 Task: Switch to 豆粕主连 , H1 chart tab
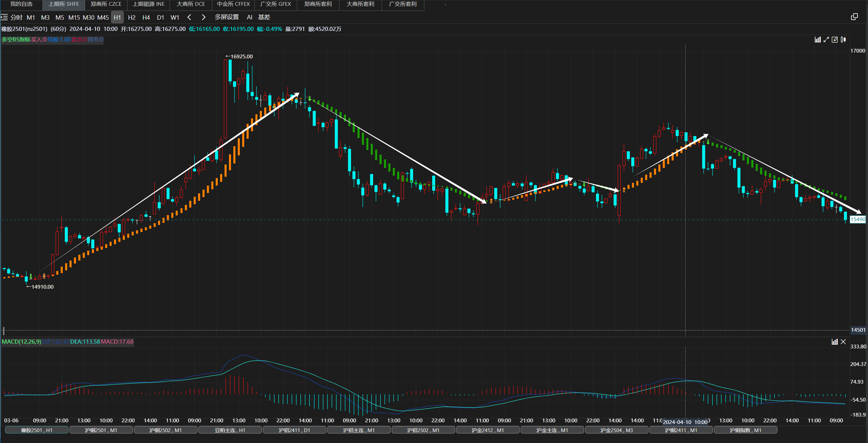click(x=230, y=430)
